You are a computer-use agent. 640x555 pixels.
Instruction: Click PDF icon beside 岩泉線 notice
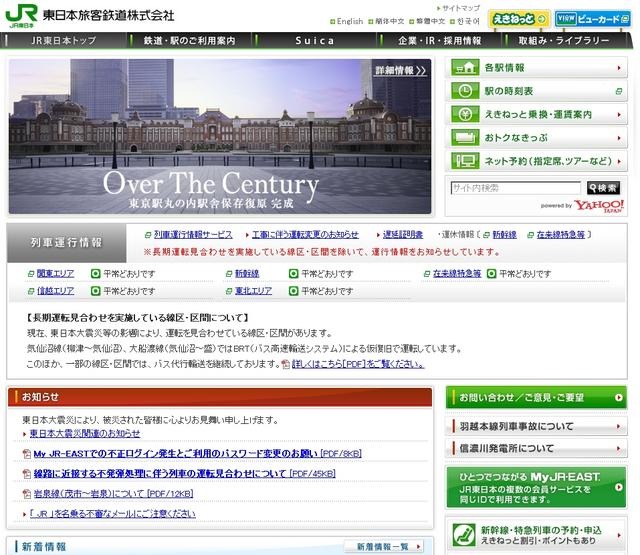[27, 494]
